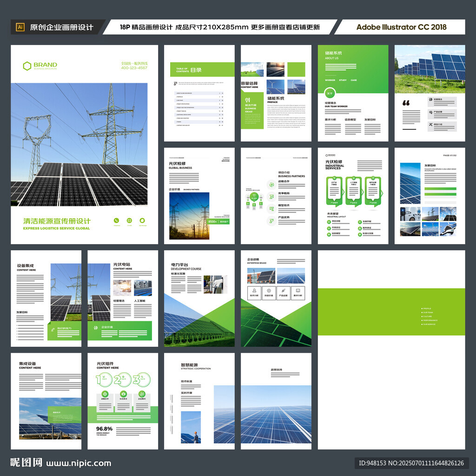Screen dimensions: 476x476
Task: Click the lightbulb icon above 解决方案
Action: [248, 100]
